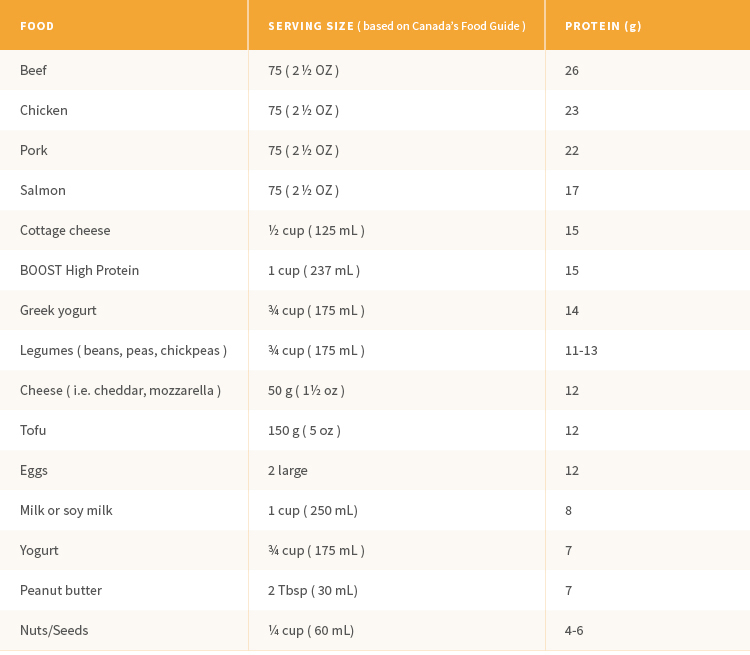Click the PROTEIN (g) column header
This screenshot has height=655, width=750.
point(603,26)
